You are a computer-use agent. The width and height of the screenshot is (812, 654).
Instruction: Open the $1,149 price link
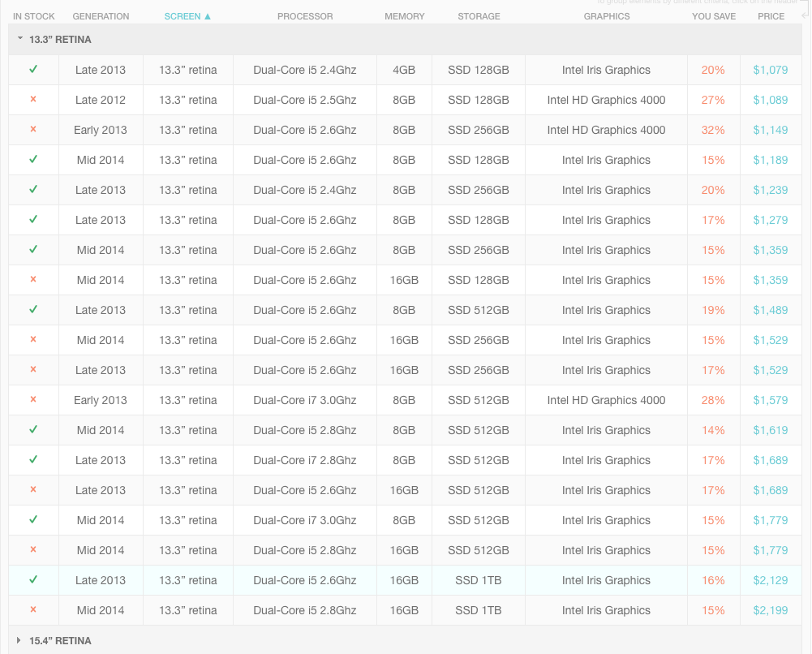point(771,130)
